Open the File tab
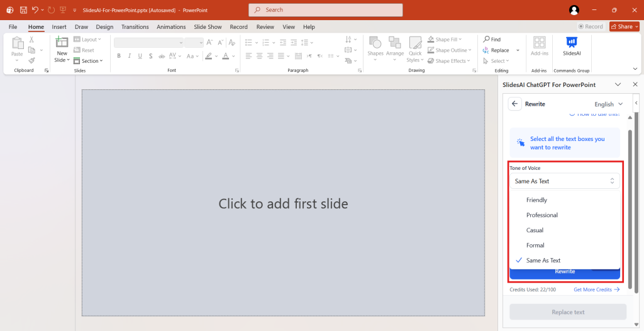Viewport: 644px width, 331px height. (x=13, y=26)
